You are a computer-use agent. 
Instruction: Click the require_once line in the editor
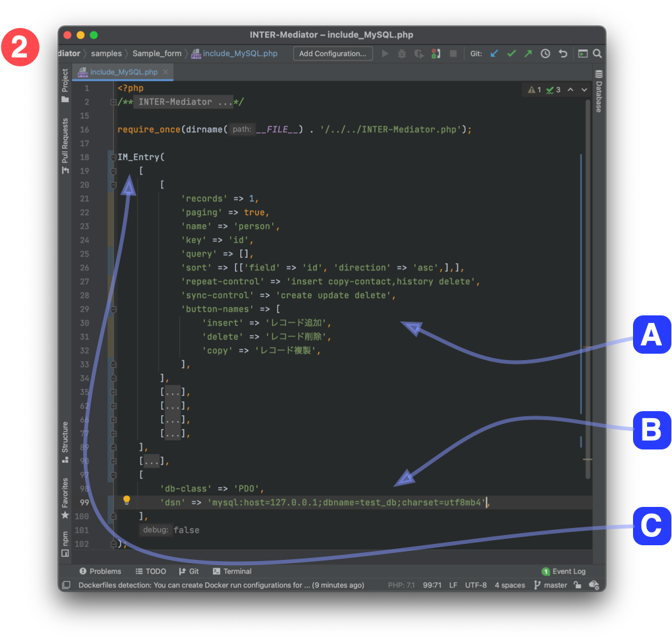tap(294, 130)
